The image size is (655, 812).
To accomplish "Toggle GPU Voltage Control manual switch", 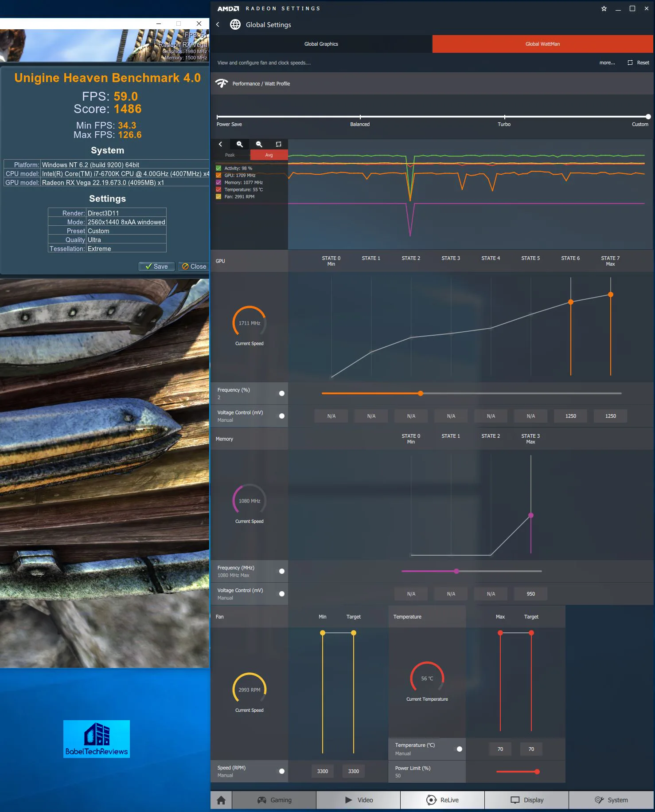I will 282,416.
